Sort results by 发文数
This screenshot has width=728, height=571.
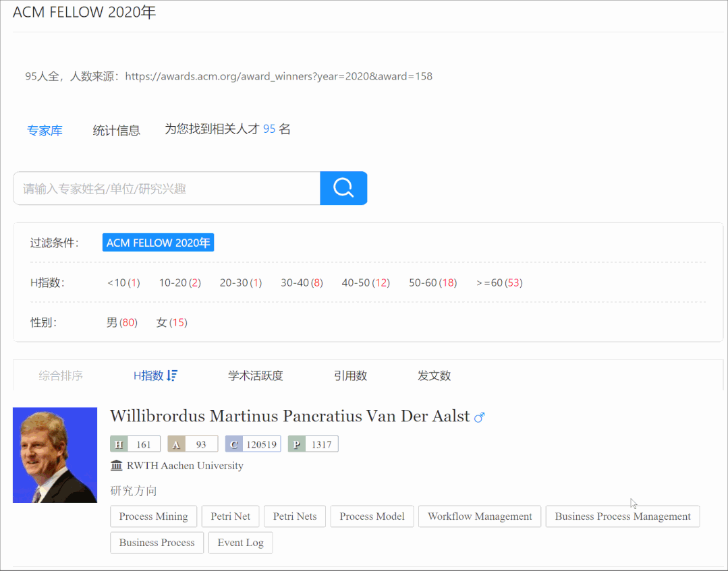point(434,375)
